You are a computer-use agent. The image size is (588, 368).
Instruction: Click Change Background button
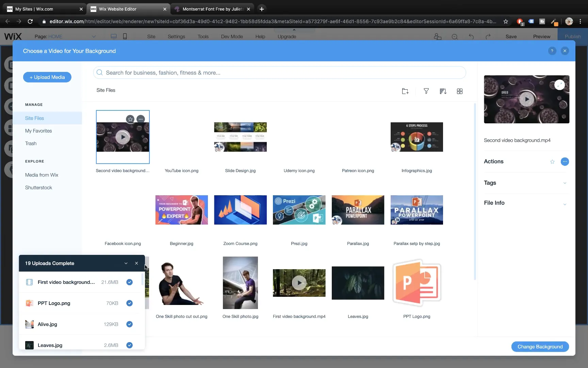540,347
